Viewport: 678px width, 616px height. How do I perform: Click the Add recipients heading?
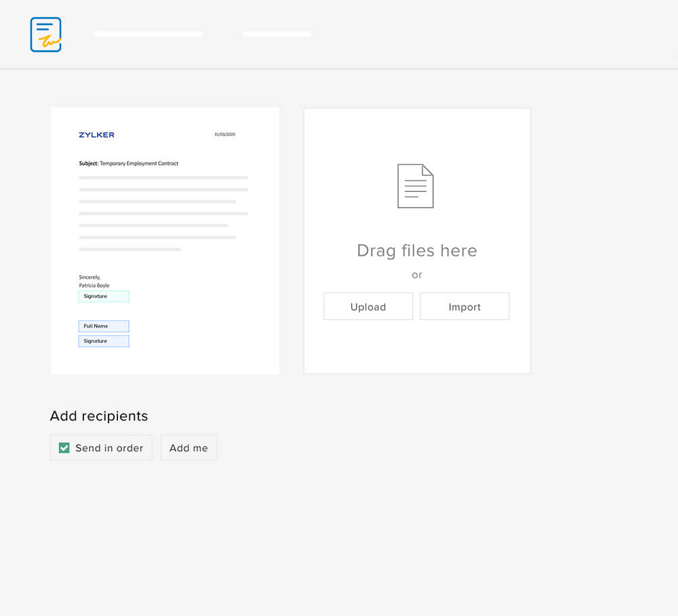tap(99, 416)
